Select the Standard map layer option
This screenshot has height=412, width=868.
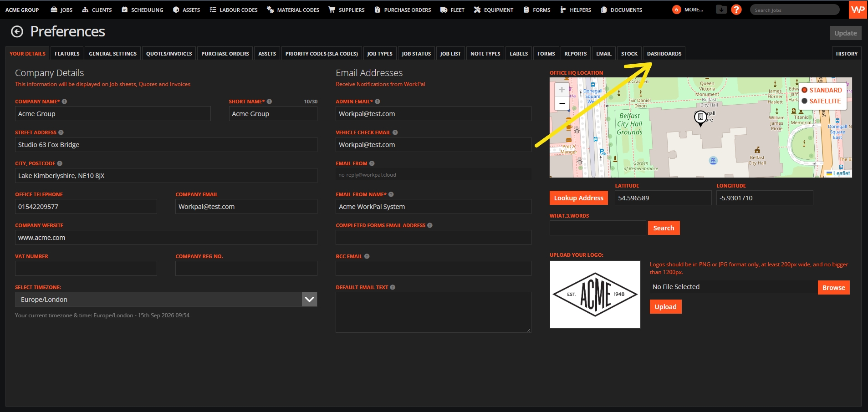pos(822,90)
